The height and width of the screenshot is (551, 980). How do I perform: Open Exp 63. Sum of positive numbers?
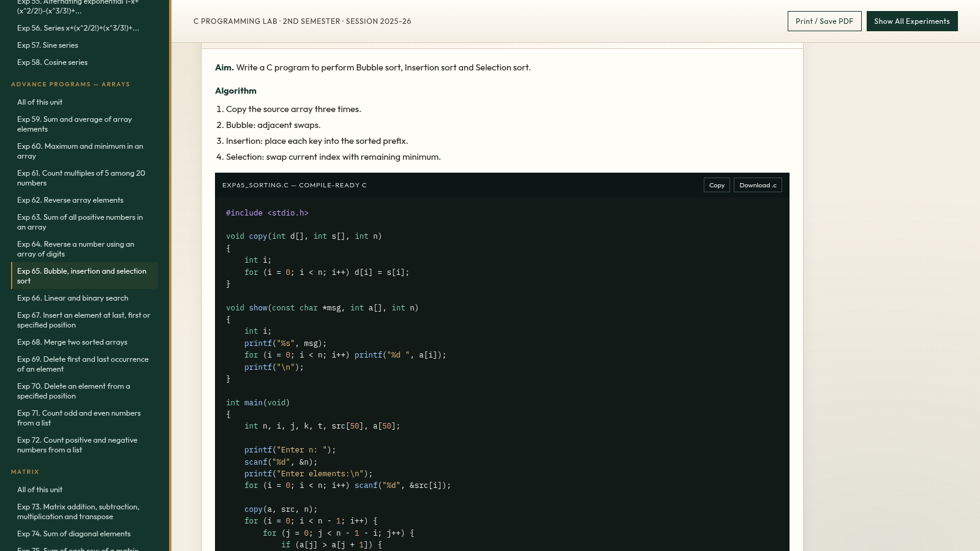click(x=85, y=222)
